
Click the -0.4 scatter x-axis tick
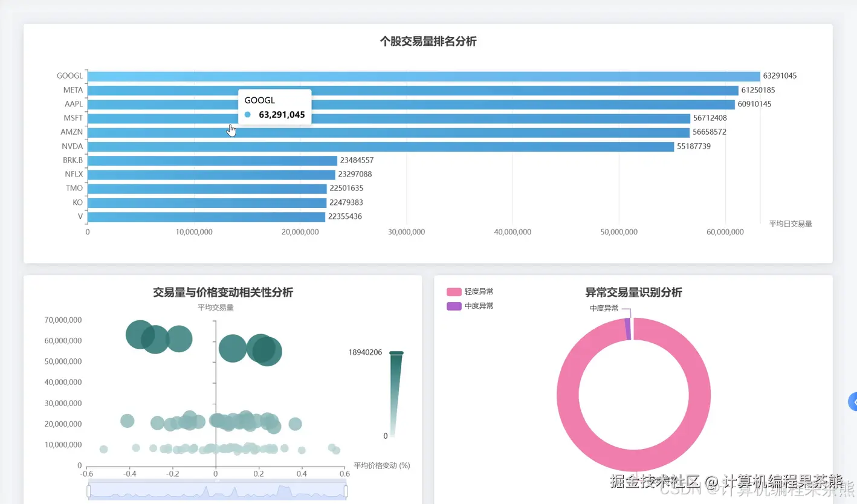tap(129, 474)
